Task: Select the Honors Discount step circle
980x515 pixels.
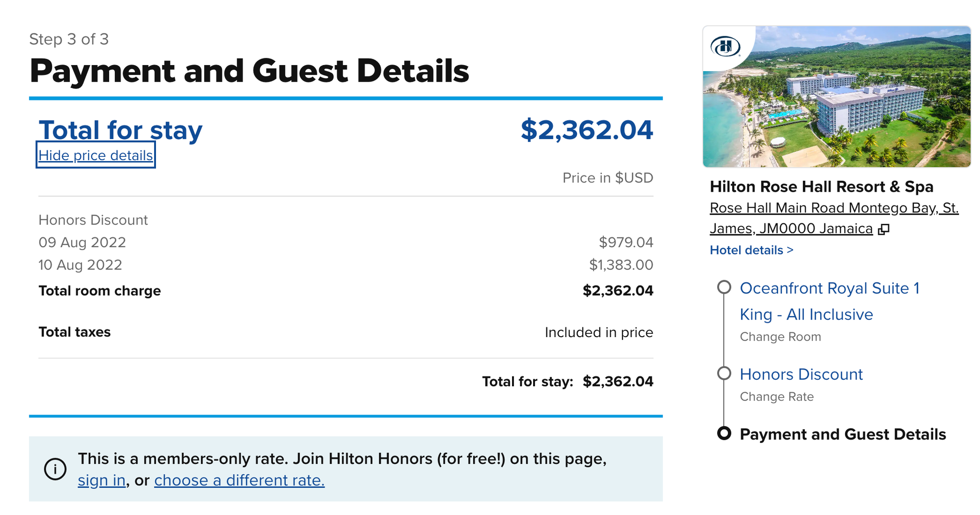Action: tap(724, 374)
